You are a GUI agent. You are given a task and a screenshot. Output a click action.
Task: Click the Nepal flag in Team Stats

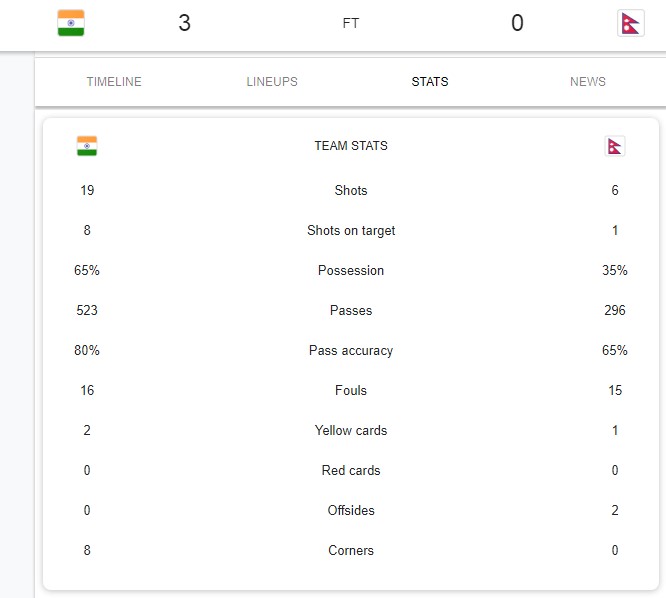click(x=615, y=146)
